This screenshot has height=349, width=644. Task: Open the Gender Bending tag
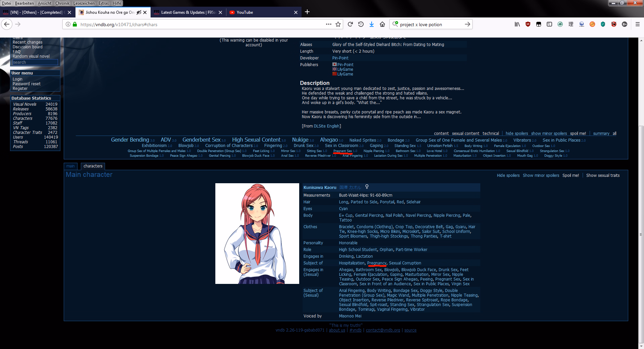point(130,140)
